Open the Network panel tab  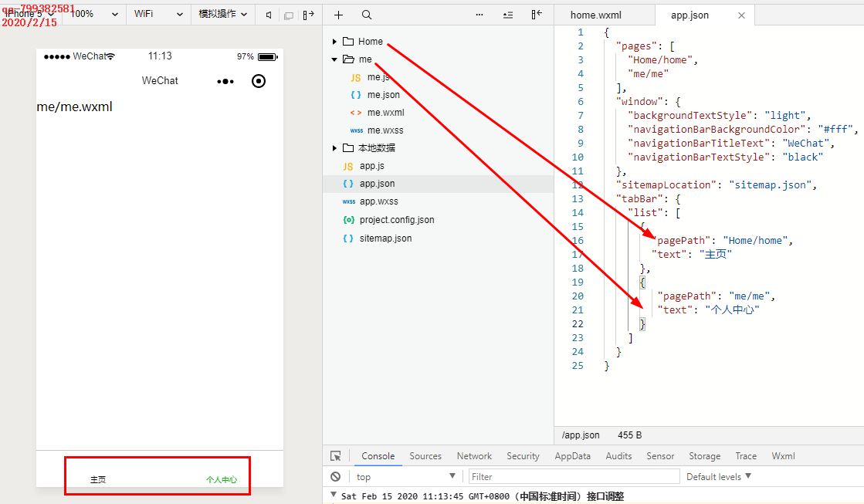(x=474, y=455)
